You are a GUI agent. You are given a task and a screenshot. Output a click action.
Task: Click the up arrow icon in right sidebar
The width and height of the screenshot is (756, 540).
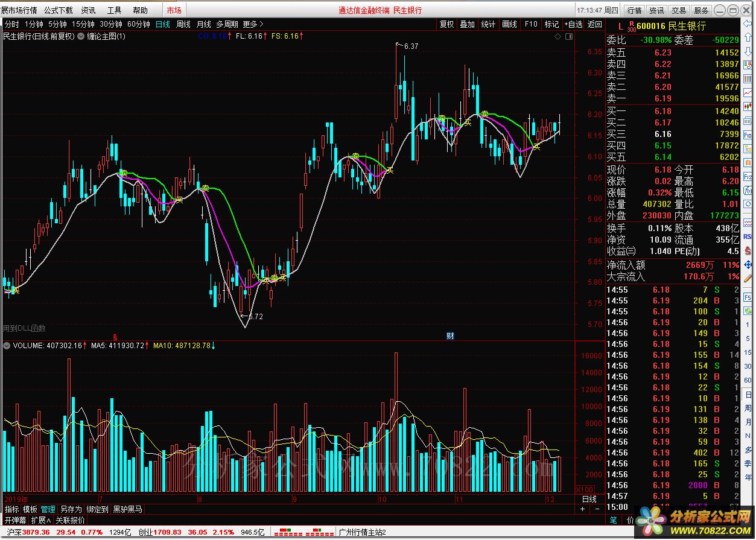click(x=747, y=37)
